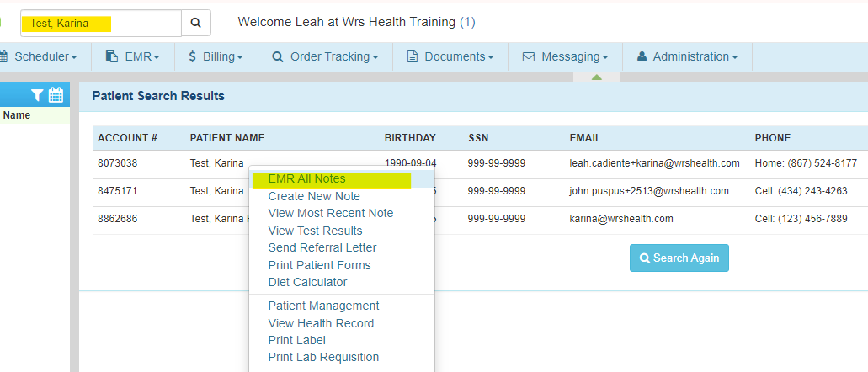Open the Scheduler dropdown menu
The height and width of the screenshot is (372, 868).
(40, 56)
